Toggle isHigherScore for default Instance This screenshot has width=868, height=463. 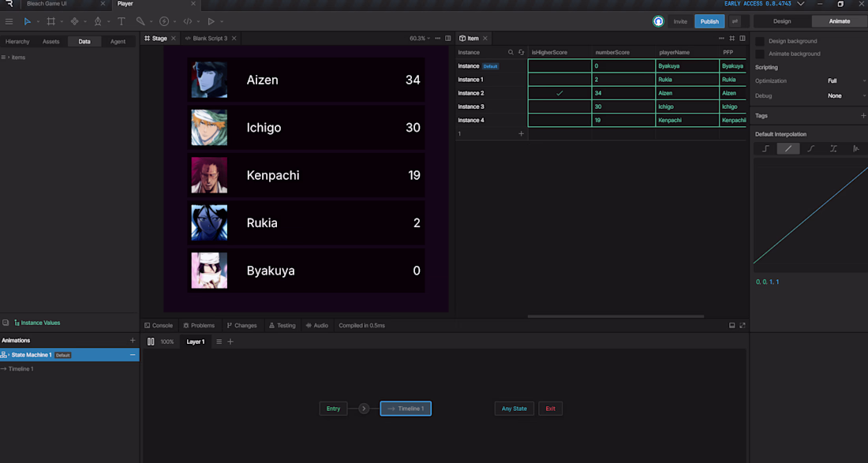click(559, 65)
